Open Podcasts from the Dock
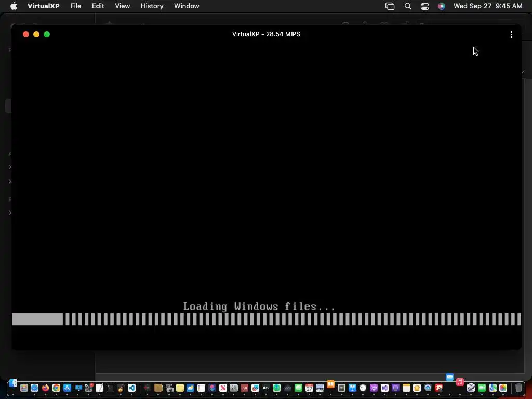532x399 pixels. click(374, 388)
